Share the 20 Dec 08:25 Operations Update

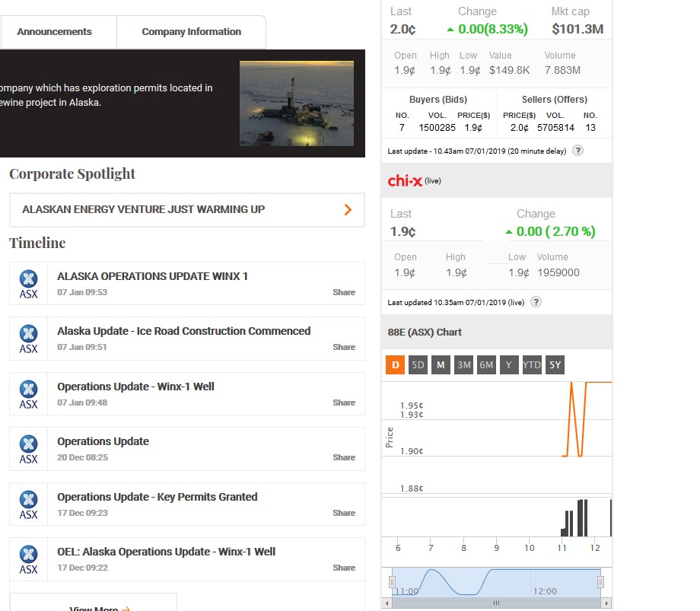(344, 457)
